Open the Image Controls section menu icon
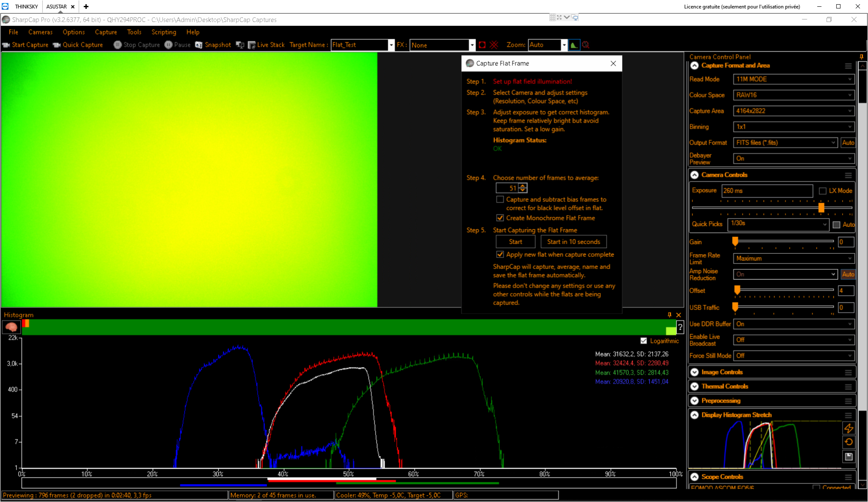Screen dimensions: 868x502 pyautogui.click(x=848, y=373)
